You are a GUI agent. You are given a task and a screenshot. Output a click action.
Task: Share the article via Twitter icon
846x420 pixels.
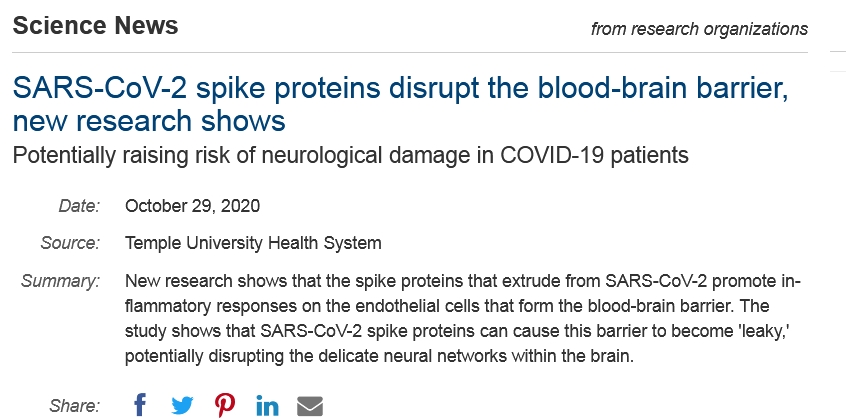[x=182, y=405]
